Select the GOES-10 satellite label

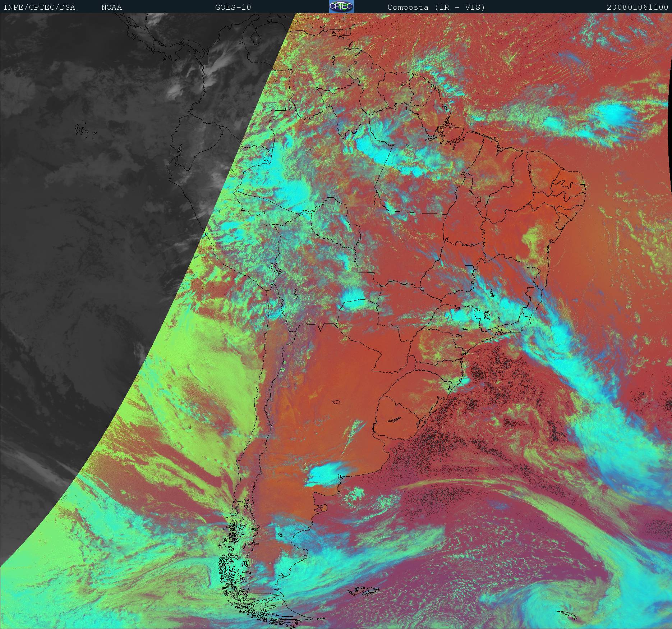tap(233, 7)
